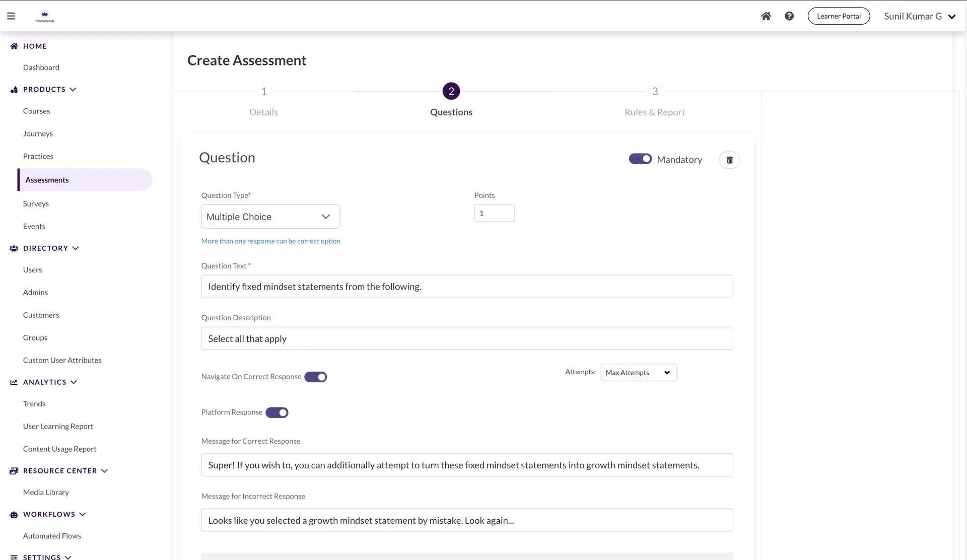Screen dimensions: 967x560
Task: Open the help question mark icon
Action: [789, 16]
